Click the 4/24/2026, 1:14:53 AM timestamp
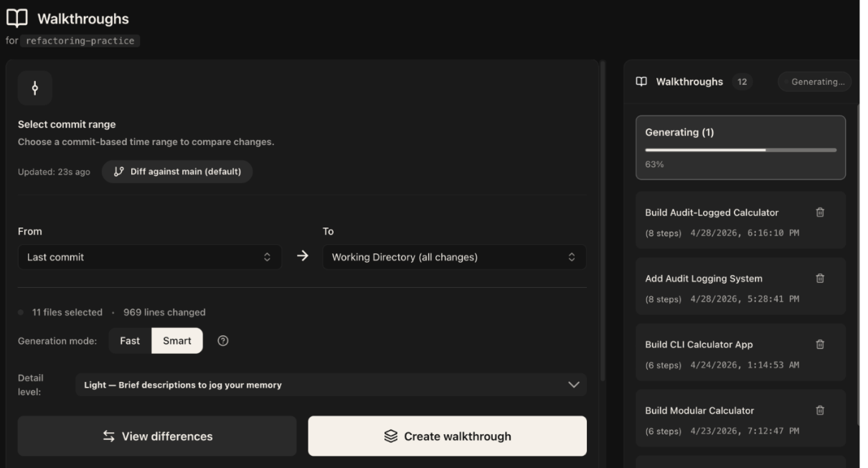The width and height of the screenshot is (868, 468). [x=745, y=365]
